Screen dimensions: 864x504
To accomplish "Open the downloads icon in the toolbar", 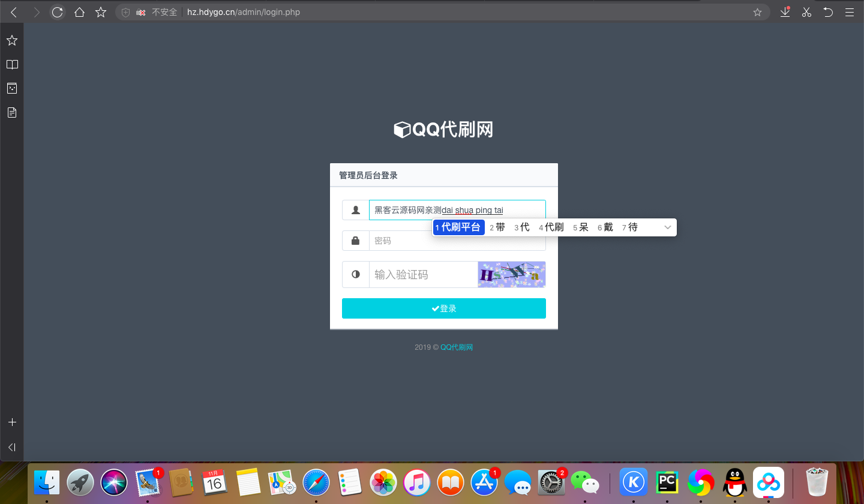I will [x=785, y=12].
